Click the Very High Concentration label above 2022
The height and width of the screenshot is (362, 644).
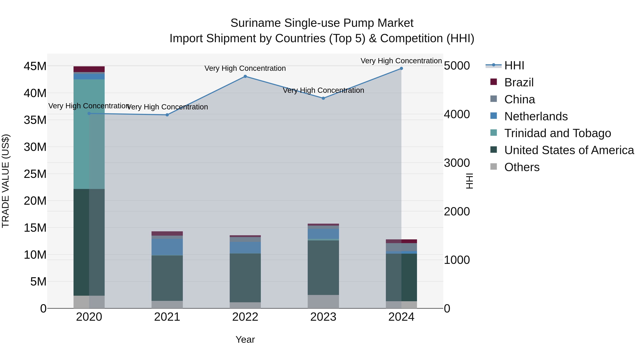tap(245, 68)
